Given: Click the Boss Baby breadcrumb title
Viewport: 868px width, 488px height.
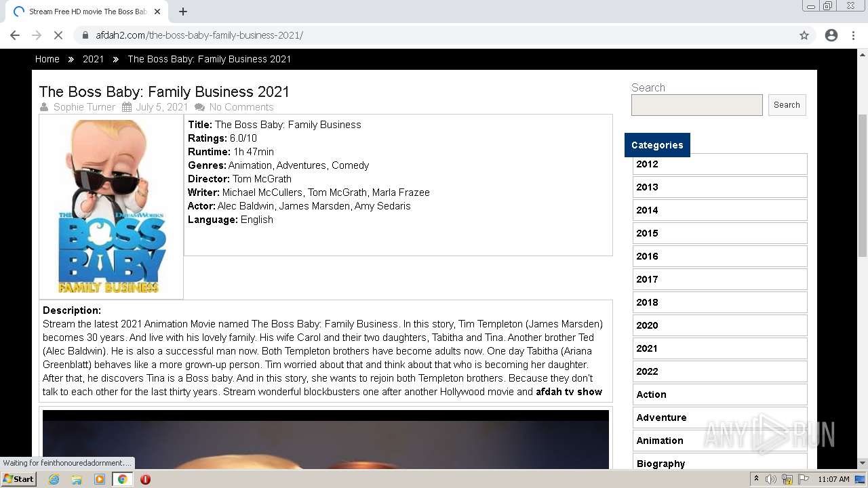Looking at the screenshot, I should [x=210, y=59].
